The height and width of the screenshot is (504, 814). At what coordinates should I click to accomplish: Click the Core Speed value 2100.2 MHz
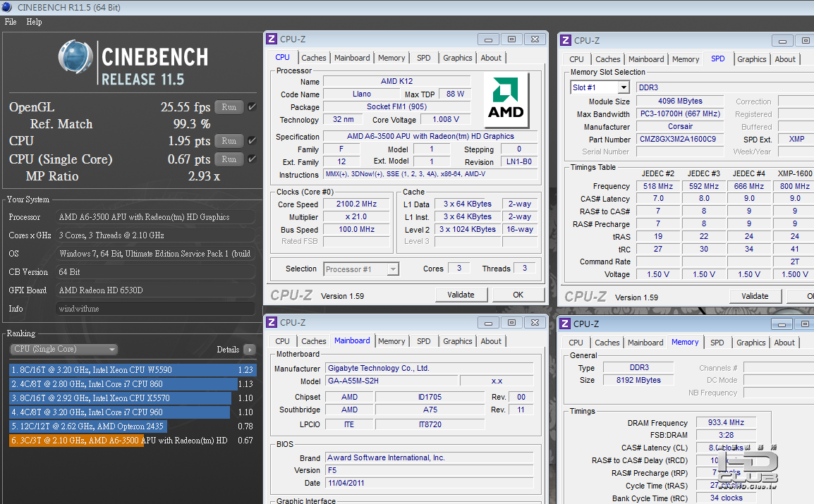(356, 204)
